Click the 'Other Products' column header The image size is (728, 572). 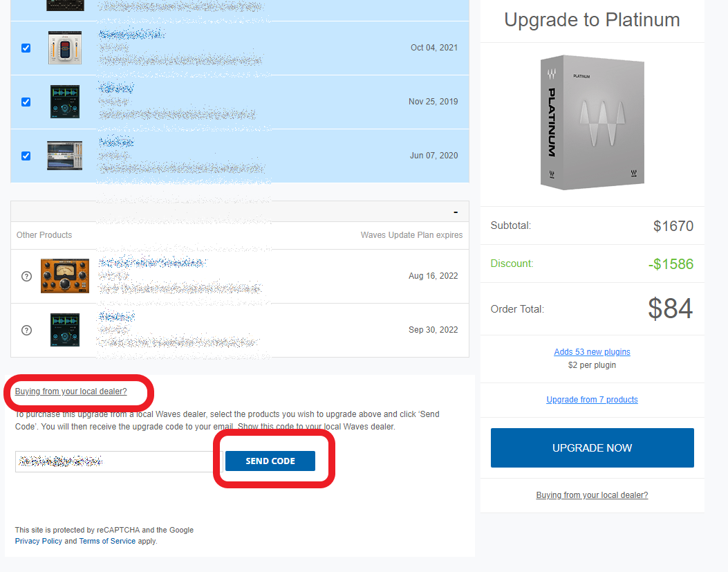[x=44, y=235]
